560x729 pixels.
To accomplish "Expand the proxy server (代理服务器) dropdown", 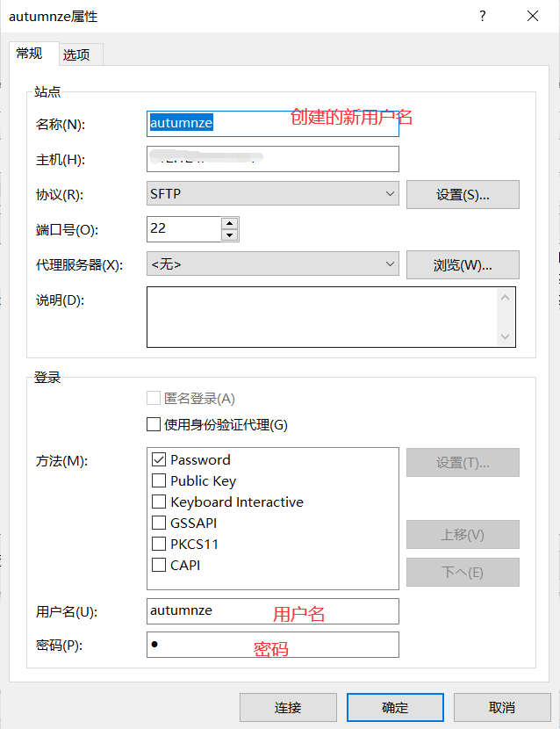I will click(273, 264).
